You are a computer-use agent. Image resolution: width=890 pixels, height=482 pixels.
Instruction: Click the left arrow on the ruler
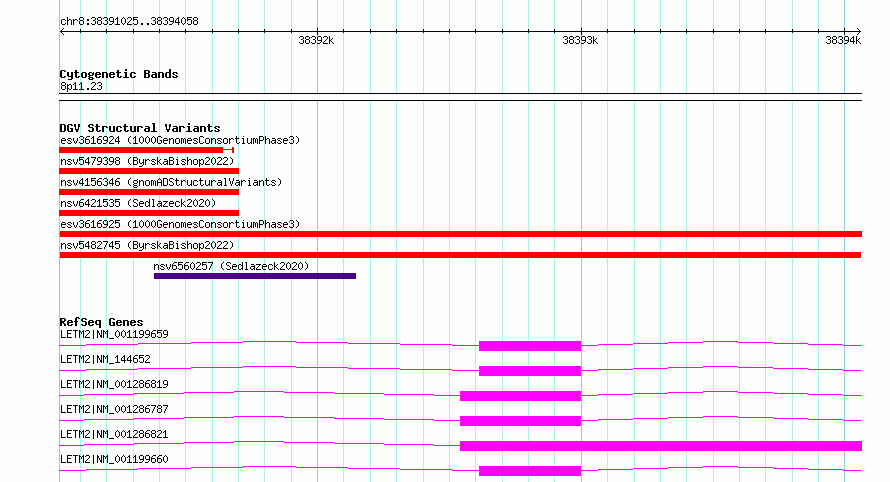click(62, 32)
